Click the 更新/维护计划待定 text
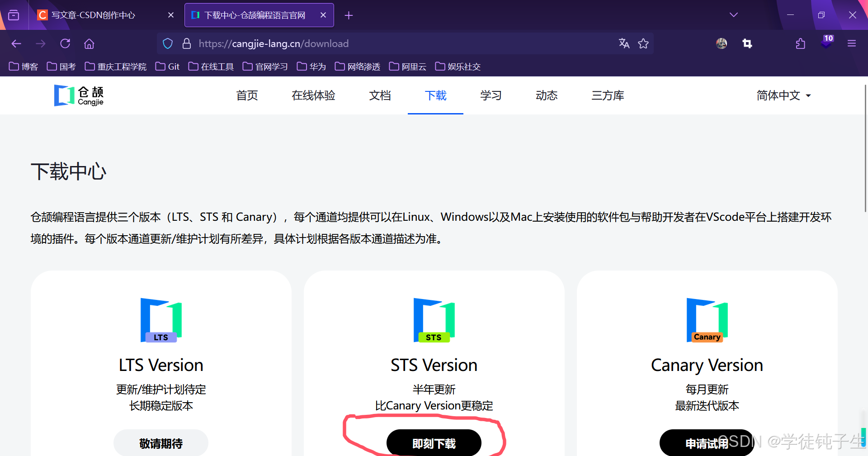Screen dimensions: 868x456 (161, 389)
